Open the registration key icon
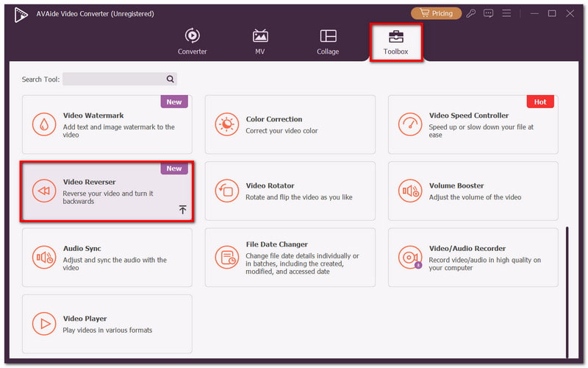The image size is (588, 368). click(471, 13)
